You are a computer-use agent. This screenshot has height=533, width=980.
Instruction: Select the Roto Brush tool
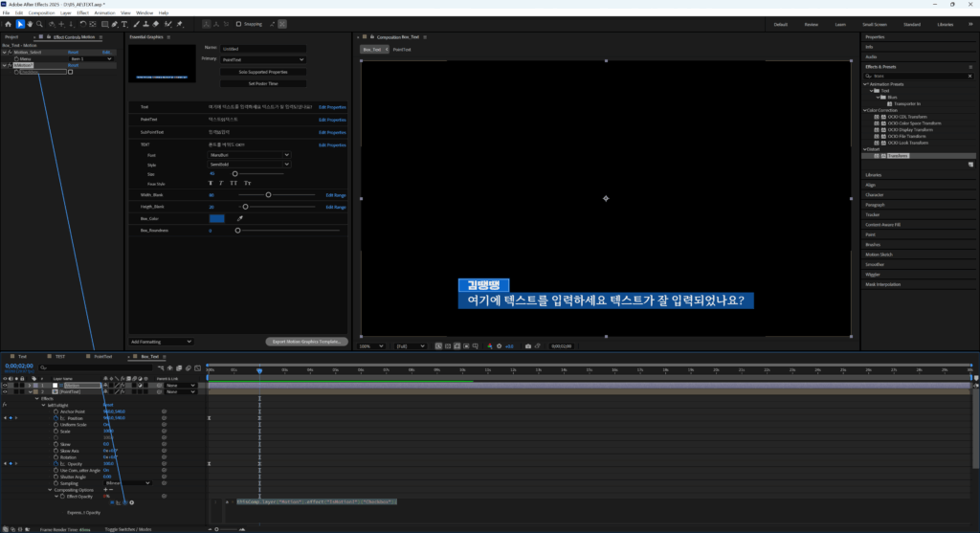[167, 24]
